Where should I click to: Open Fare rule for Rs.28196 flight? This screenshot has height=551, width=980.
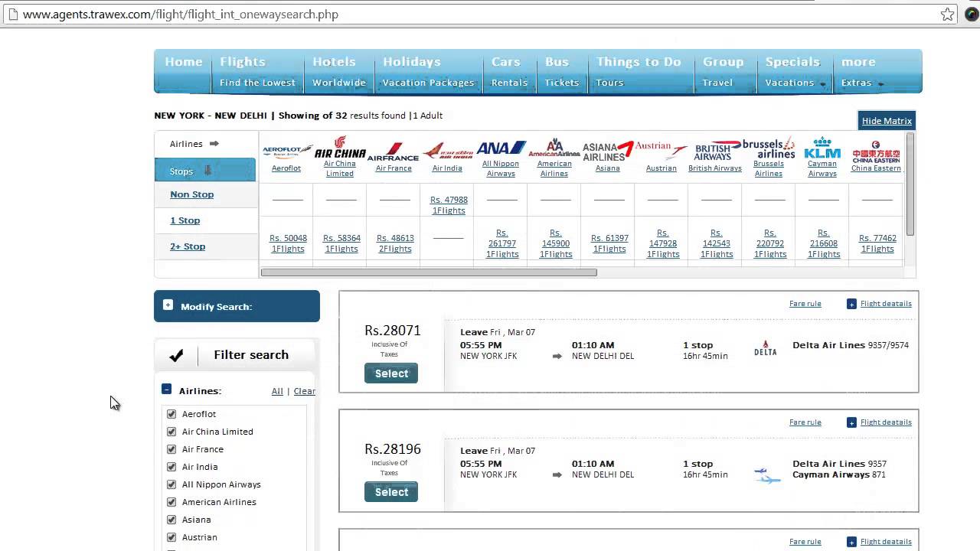coord(805,422)
